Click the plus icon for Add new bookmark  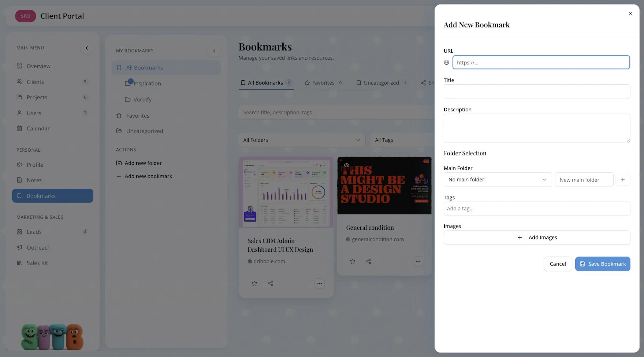(x=119, y=176)
